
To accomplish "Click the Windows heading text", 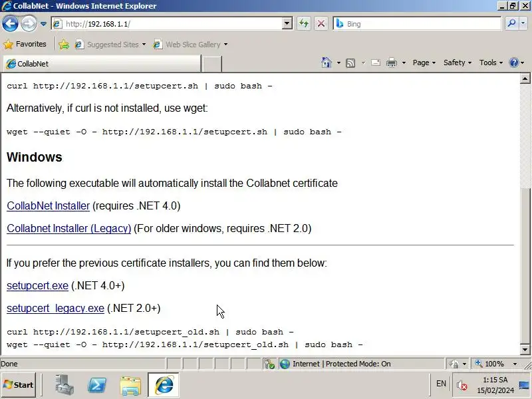I will [35, 157].
